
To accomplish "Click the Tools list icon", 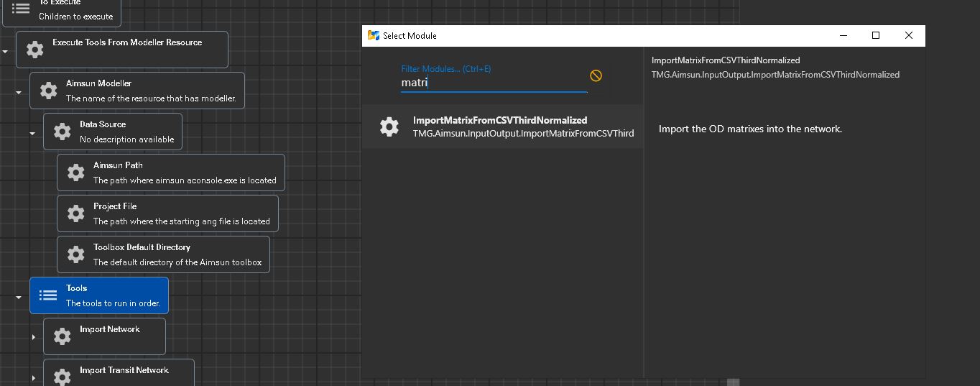I will click(48, 295).
